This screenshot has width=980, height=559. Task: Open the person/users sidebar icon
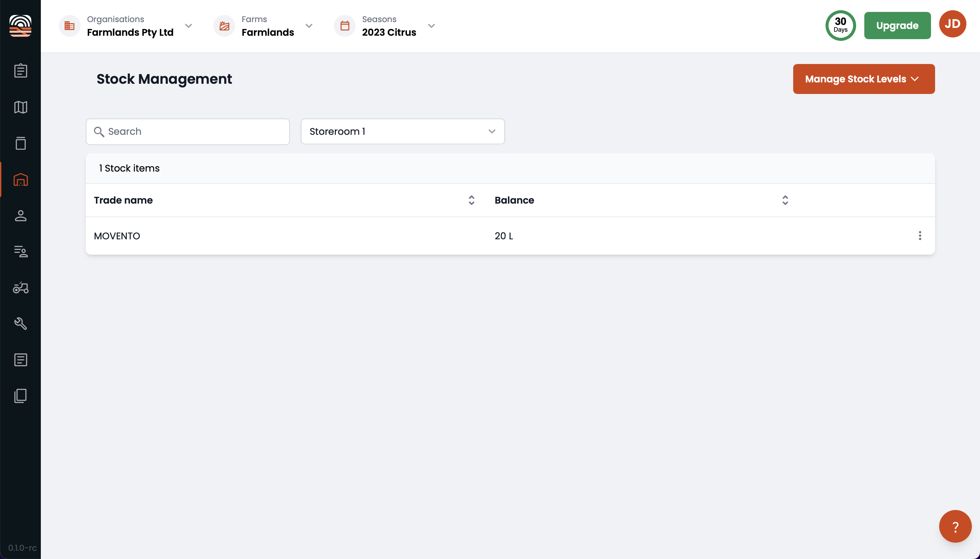coord(20,215)
